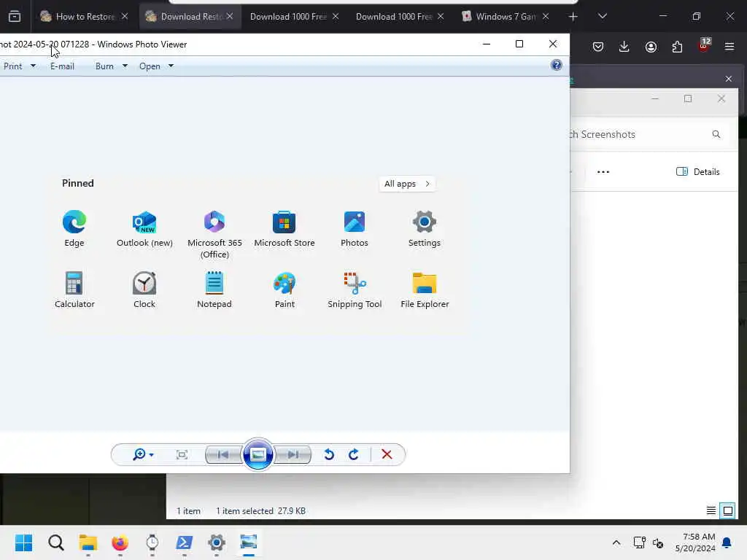Screen dimensions: 747x560
Task: Open notification bell in taskbar
Action: (x=727, y=542)
